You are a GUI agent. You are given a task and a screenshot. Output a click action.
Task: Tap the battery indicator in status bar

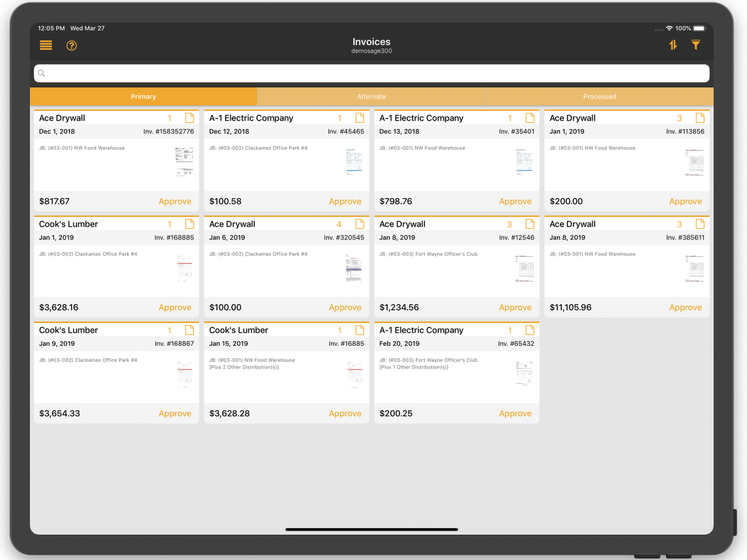click(x=700, y=28)
